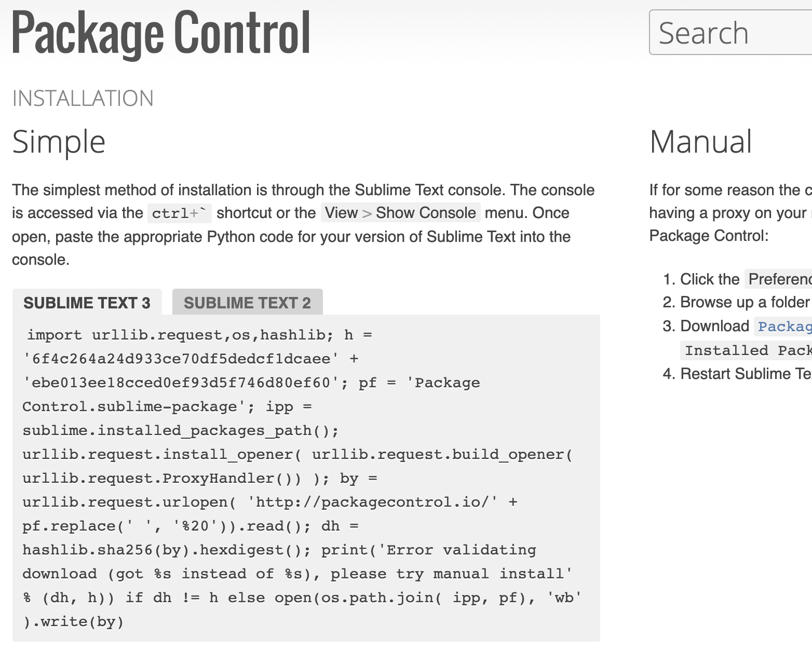Switch to the Sublime Text 2 tab
This screenshot has width=812, height=650.
pos(248,303)
